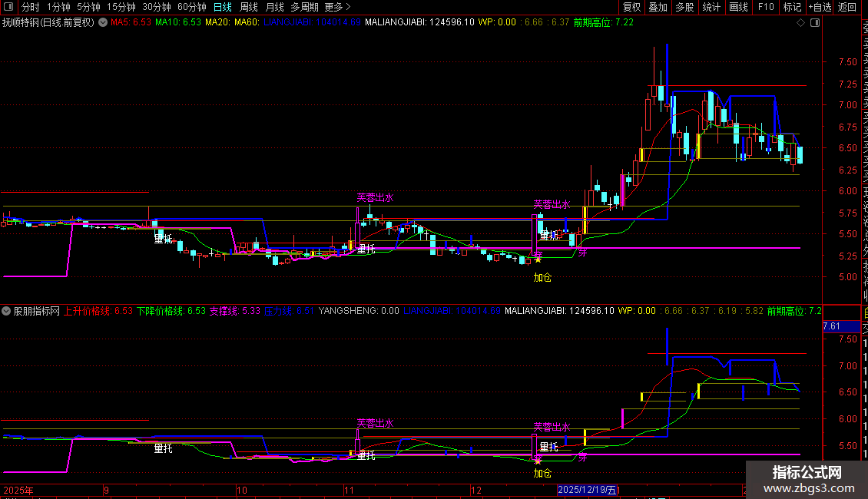Click the panel toggle icon beside the diamond

pos(813,23)
